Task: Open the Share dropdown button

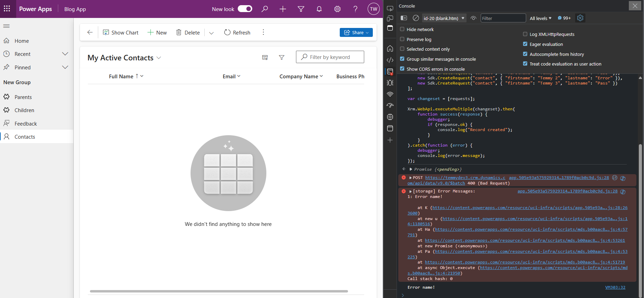Action: click(x=356, y=32)
